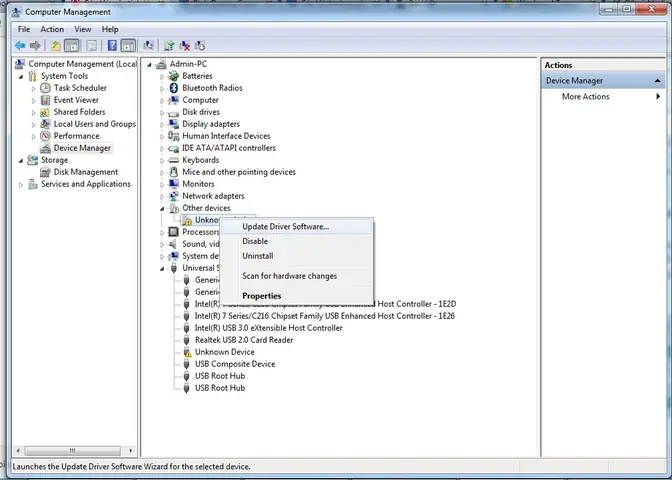Click the Keyboards category icon
This screenshot has width=672, height=480.
(x=174, y=160)
